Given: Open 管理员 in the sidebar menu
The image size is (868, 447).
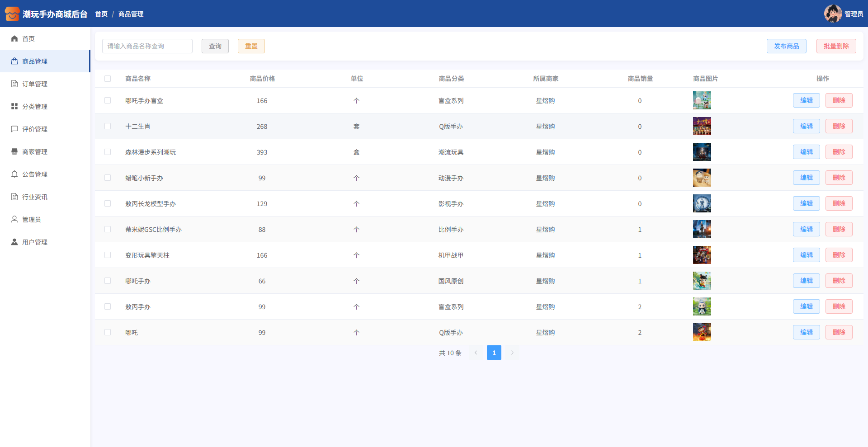Looking at the screenshot, I should click(x=32, y=220).
